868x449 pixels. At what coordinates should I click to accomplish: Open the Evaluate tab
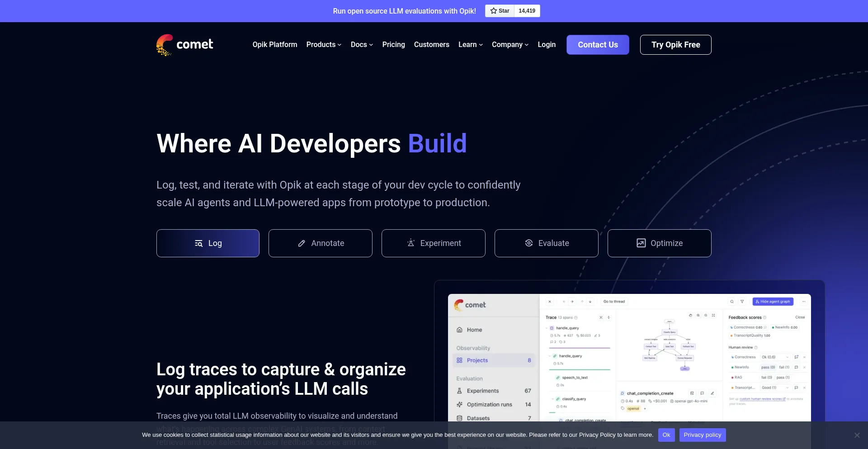pos(547,243)
